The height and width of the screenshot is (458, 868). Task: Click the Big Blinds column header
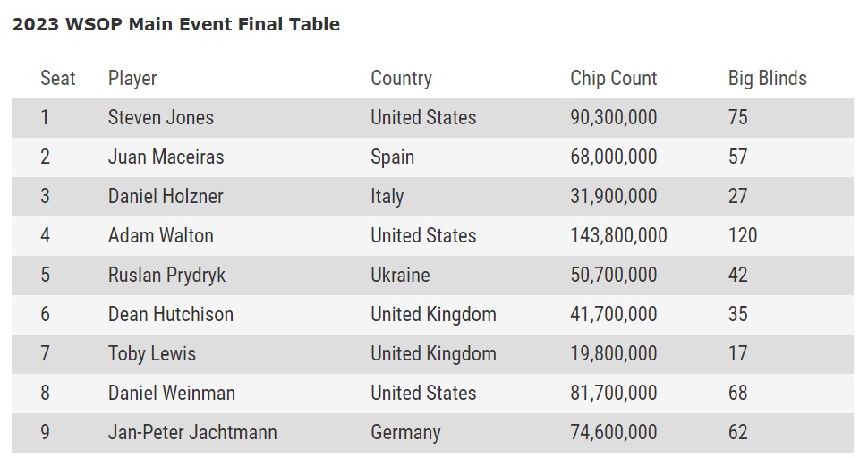[x=767, y=78]
